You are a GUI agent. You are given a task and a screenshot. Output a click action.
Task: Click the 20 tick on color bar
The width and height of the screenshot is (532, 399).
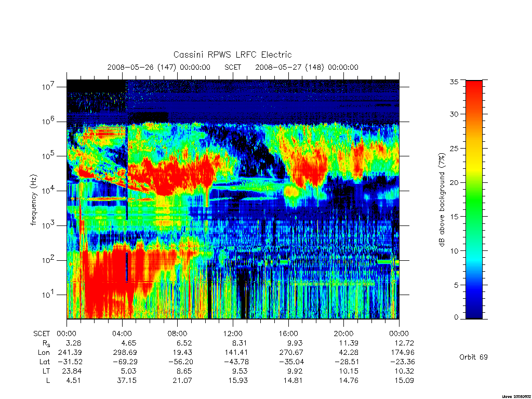(x=454, y=182)
